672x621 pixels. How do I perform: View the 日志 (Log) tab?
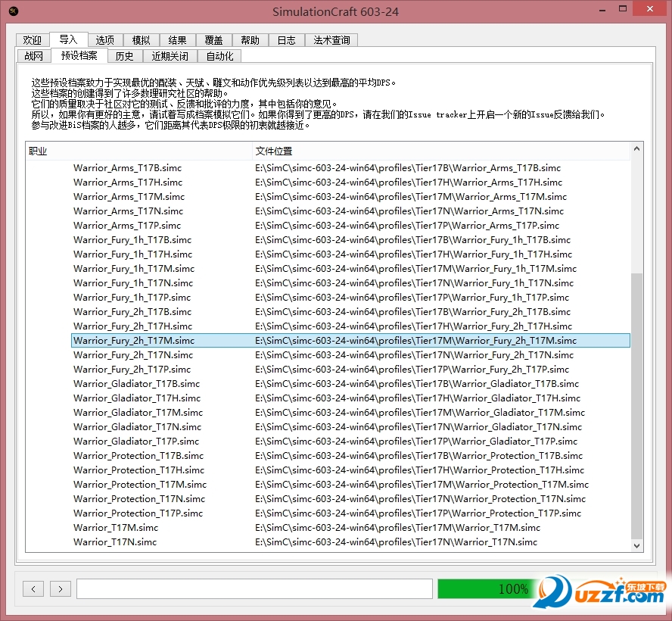(286, 39)
